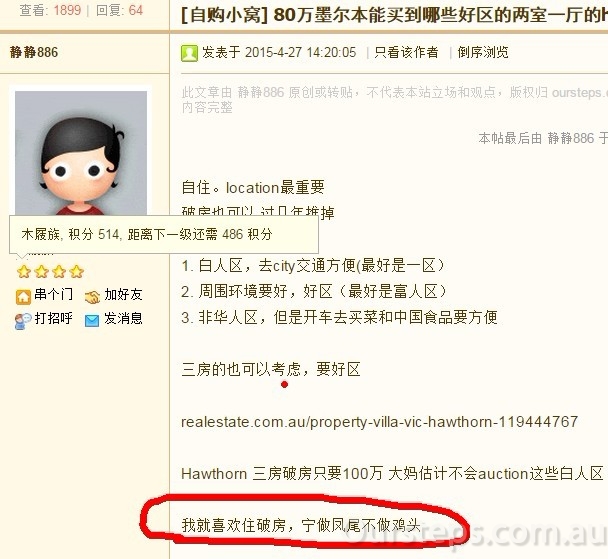The height and width of the screenshot is (559, 608).
Task: Switch to 倒序浏览 reverse order view
Action: tap(483, 52)
